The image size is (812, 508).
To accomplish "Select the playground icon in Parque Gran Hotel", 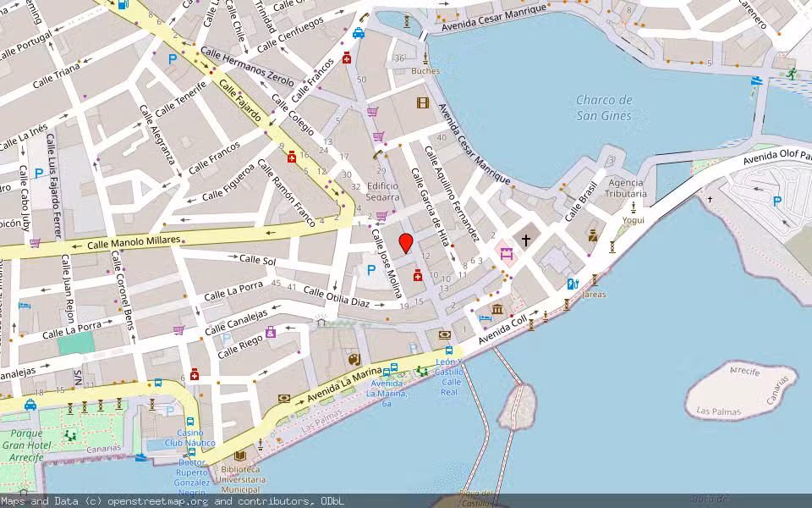I will click(70, 435).
